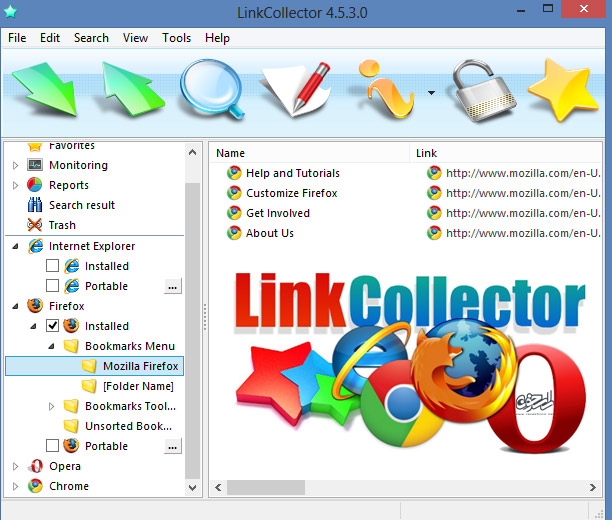This screenshot has width=612, height=520.
Task: Open the View menu
Action: click(x=135, y=38)
